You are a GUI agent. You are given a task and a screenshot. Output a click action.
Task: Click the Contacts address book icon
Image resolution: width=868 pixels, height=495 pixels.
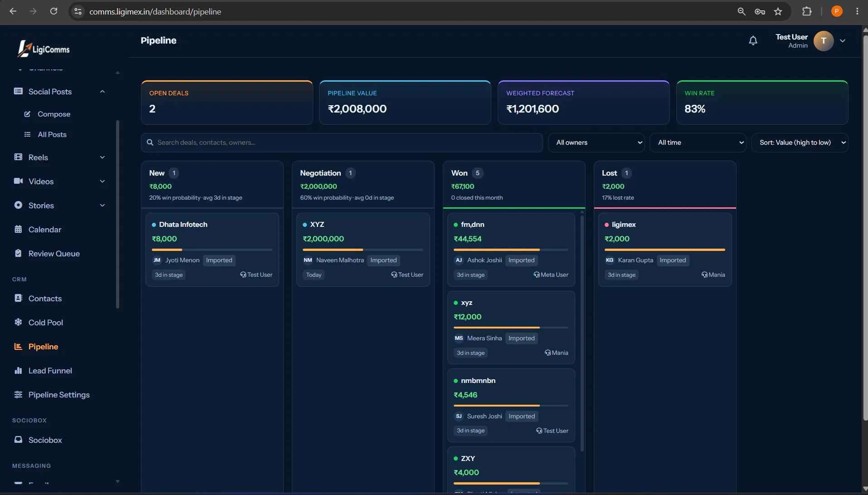pos(18,298)
